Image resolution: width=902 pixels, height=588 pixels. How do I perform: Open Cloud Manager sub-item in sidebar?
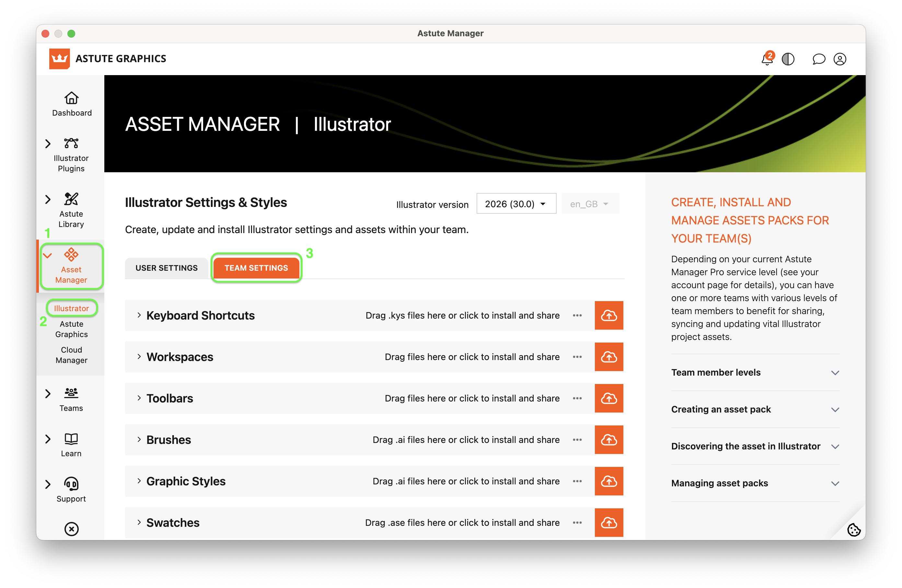pos(71,355)
